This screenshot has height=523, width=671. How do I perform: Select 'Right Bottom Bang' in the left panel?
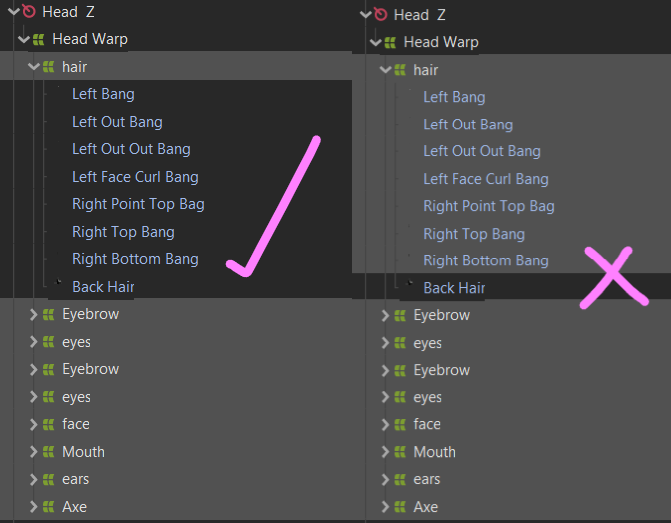point(135,259)
